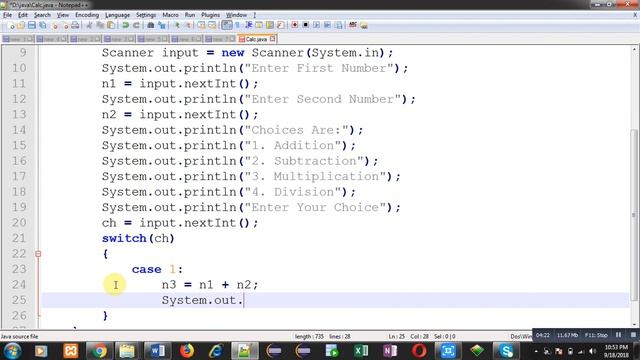Undo last edit via green arrow
The image size is (640, 360).
pyautogui.click(x=125, y=25)
